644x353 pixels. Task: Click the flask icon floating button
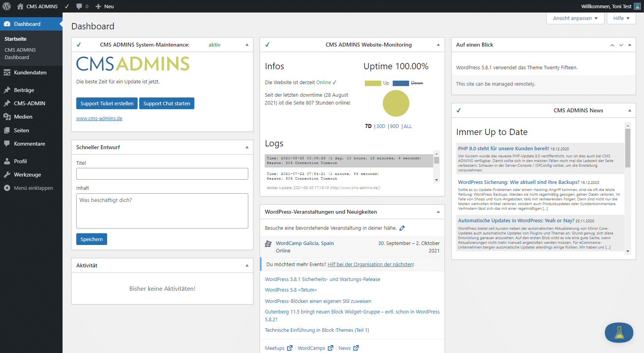click(619, 333)
